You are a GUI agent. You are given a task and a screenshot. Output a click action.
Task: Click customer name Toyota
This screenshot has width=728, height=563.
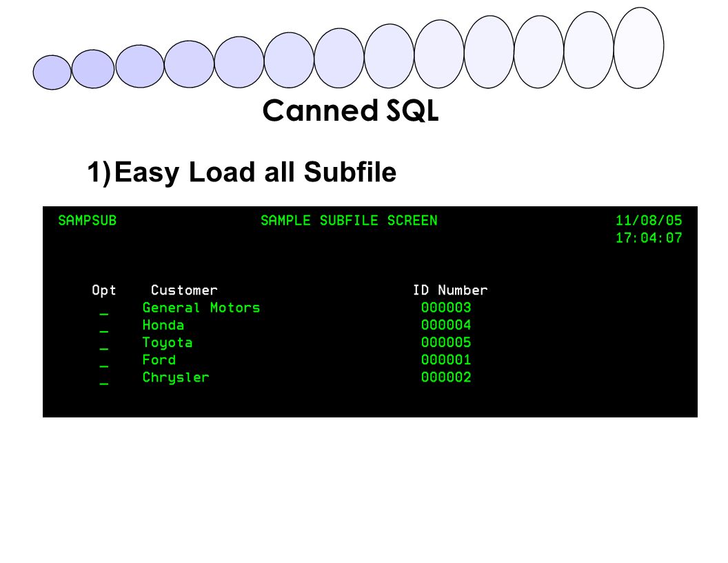pos(167,343)
